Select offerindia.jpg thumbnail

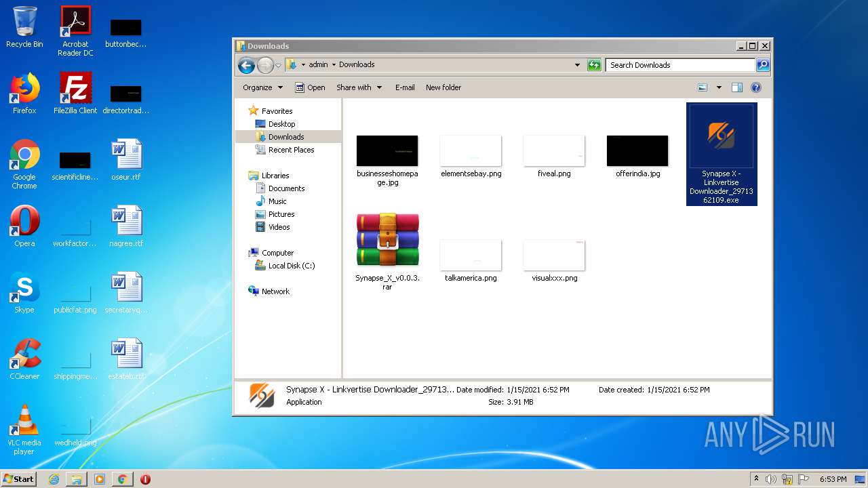click(637, 156)
